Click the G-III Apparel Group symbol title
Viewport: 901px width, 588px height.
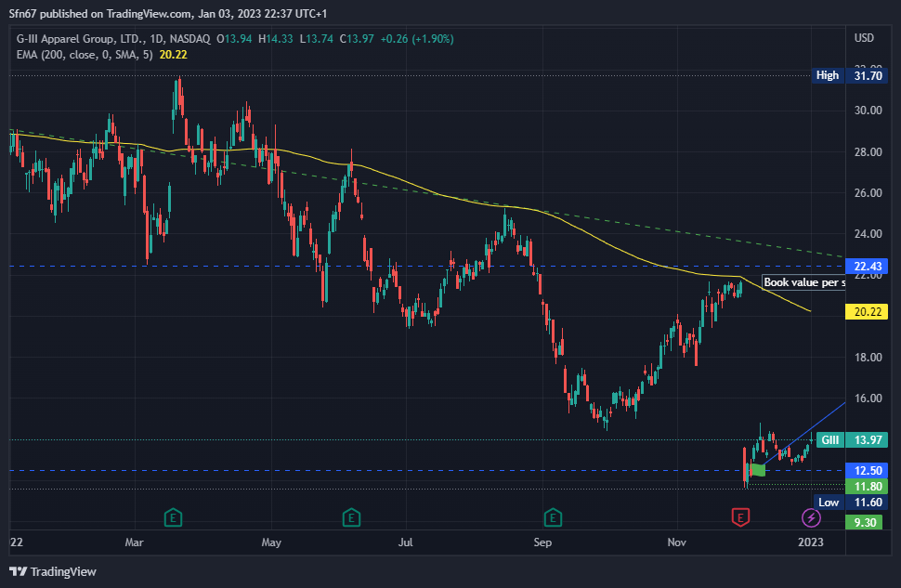tap(113, 39)
